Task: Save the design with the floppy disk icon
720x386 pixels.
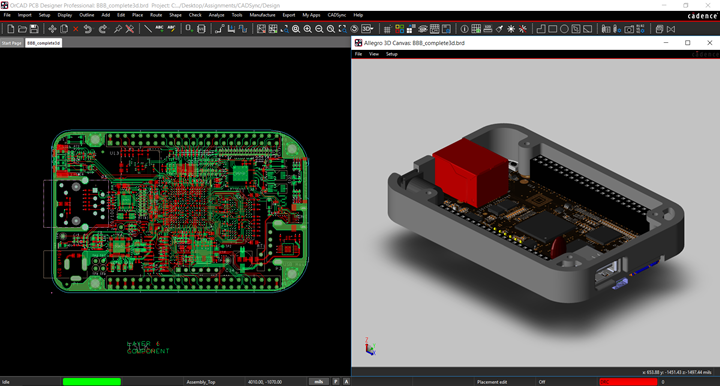Action: pyautogui.click(x=34, y=29)
